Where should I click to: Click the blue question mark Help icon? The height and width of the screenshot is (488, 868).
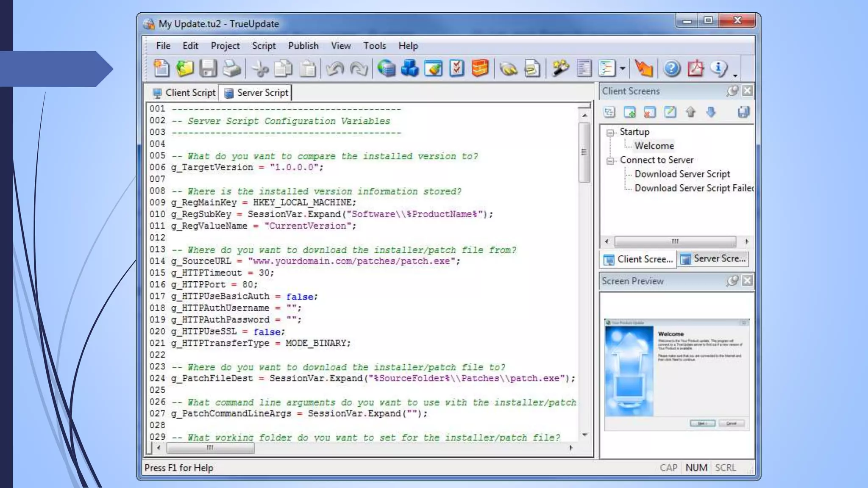(x=672, y=68)
